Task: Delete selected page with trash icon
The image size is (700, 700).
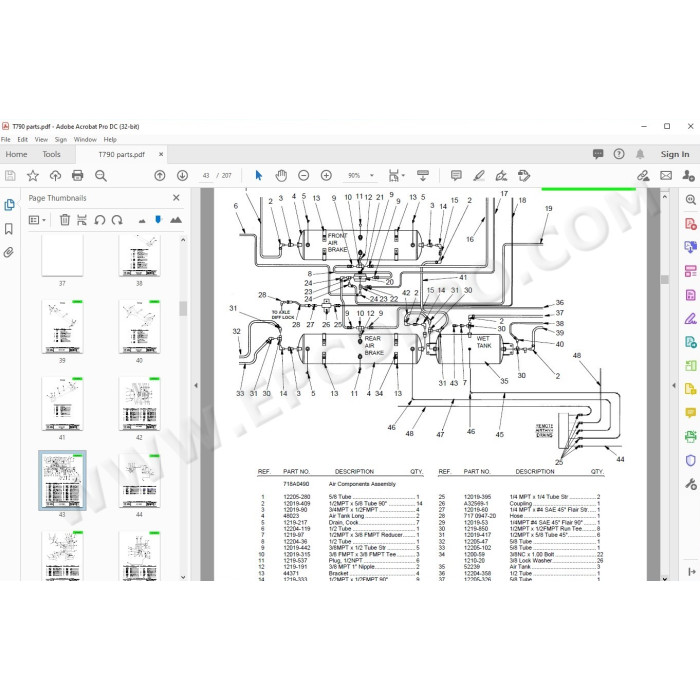Action: 65,220
